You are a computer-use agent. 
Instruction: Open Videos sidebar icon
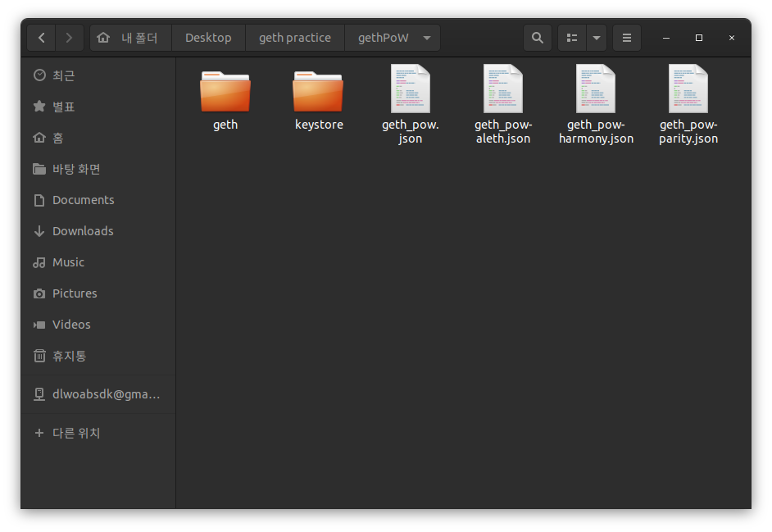(39, 325)
